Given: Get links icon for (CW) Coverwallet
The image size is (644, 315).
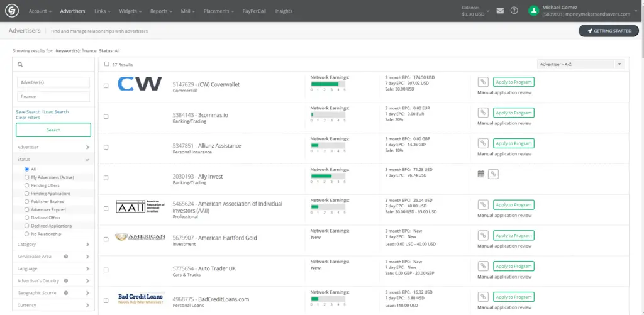Looking at the screenshot, I should (483, 82).
